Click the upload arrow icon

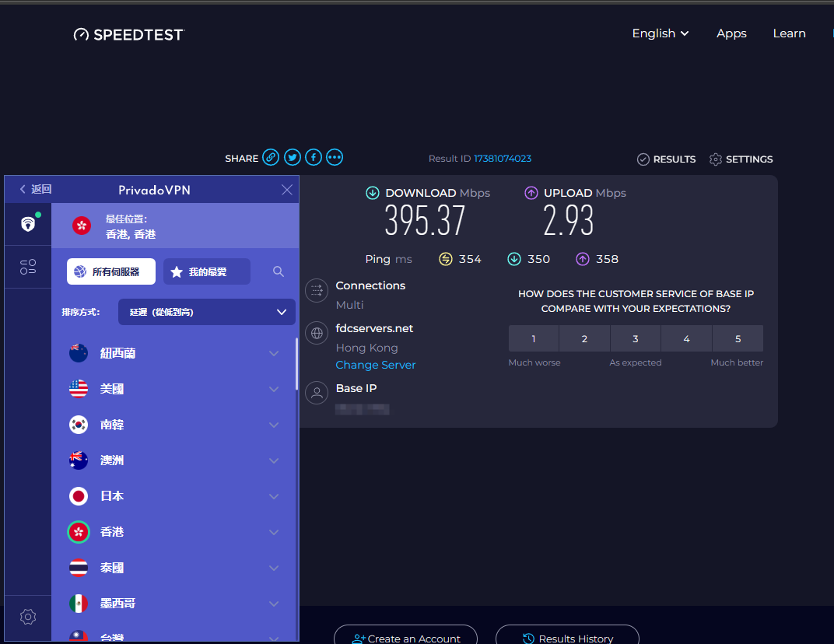(x=531, y=193)
